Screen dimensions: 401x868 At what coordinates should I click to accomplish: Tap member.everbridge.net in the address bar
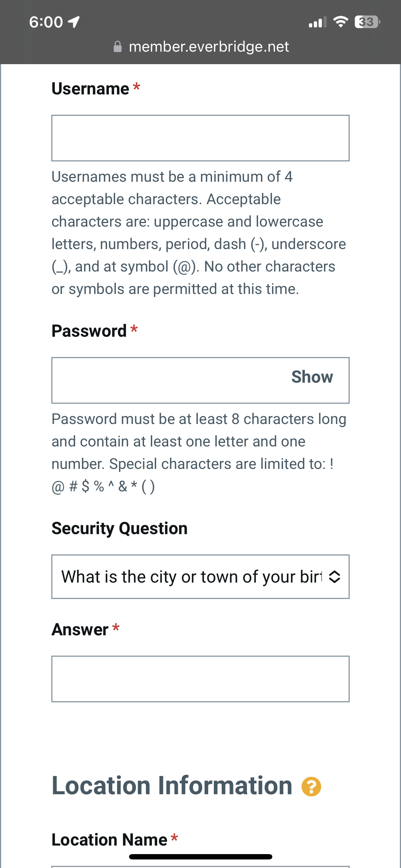coord(209,47)
